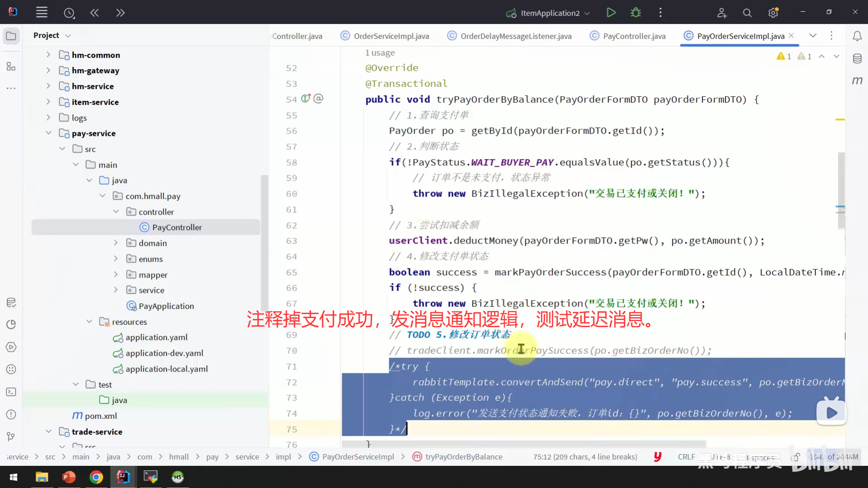Start debugging with the Debug bug icon
Screen dimensions: 868x488
coord(636,13)
